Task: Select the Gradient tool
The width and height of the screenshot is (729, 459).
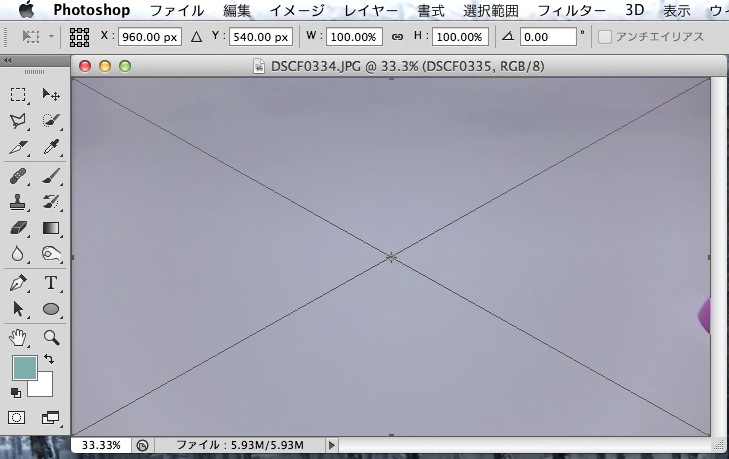Action: (51, 228)
